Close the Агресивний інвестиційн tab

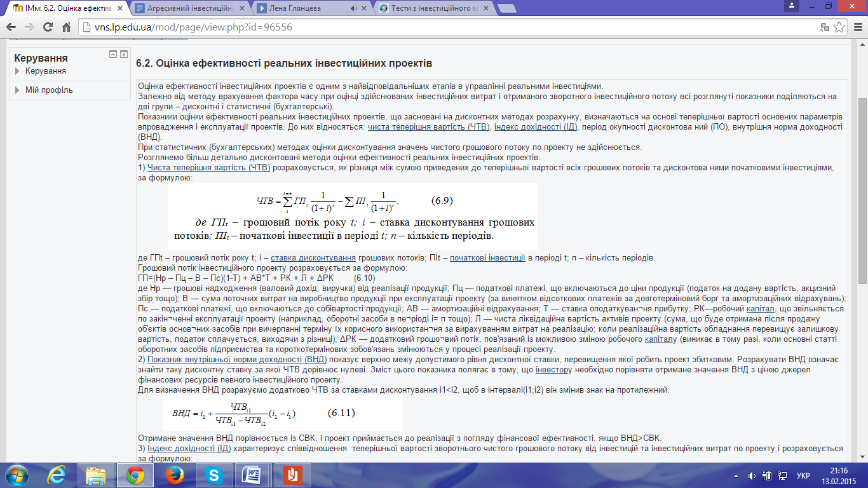click(x=241, y=9)
